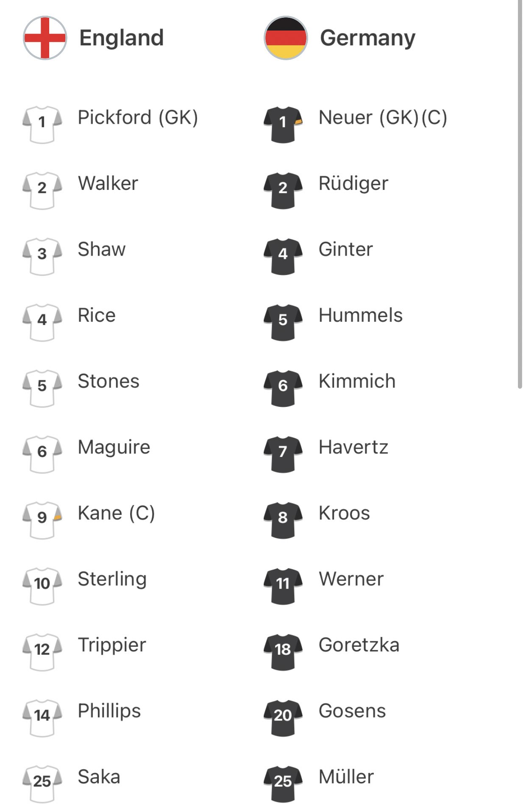526x812 pixels.
Task: Tap Müller's number 25 dark jersey
Action: [x=283, y=784]
